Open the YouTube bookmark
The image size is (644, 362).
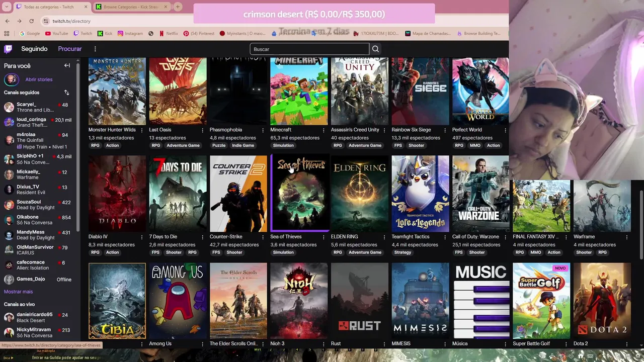(56, 33)
